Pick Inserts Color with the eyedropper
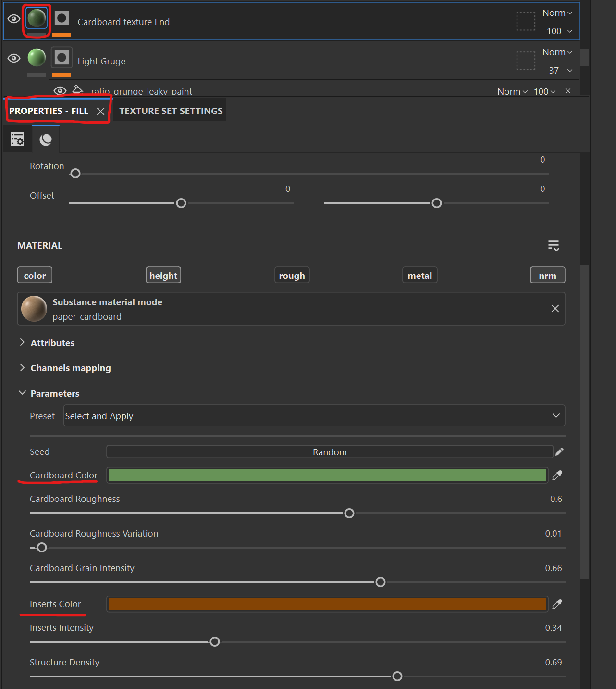616x689 pixels. tap(557, 604)
